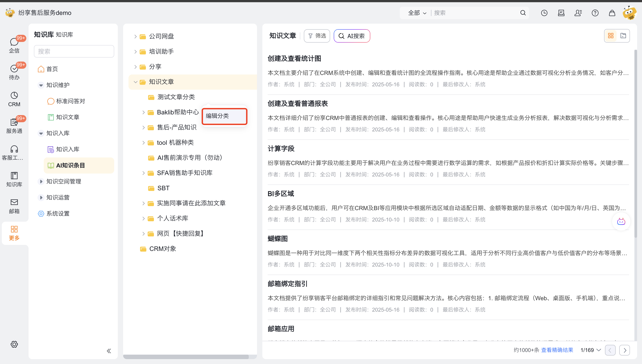Open the 1/169 page selector dropdown
The height and width of the screenshot is (364, 642).
click(590, 350)
